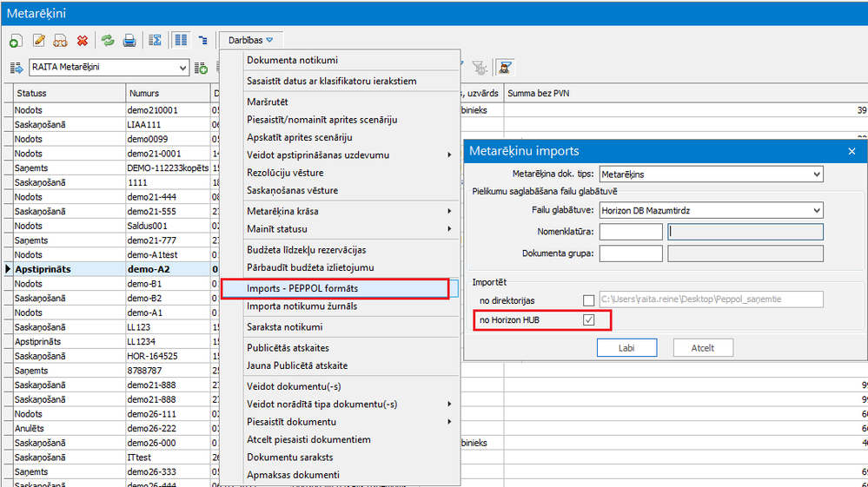This screenshot has width=868, height=487.
Task: Open the Darbības dropdown menu
Action: click(x=251, y=40)
